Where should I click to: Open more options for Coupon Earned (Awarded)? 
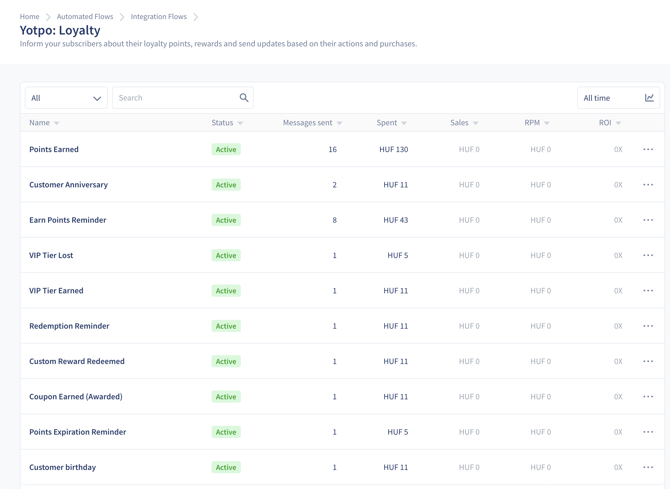pyautogui.click(x=648, y=397)
